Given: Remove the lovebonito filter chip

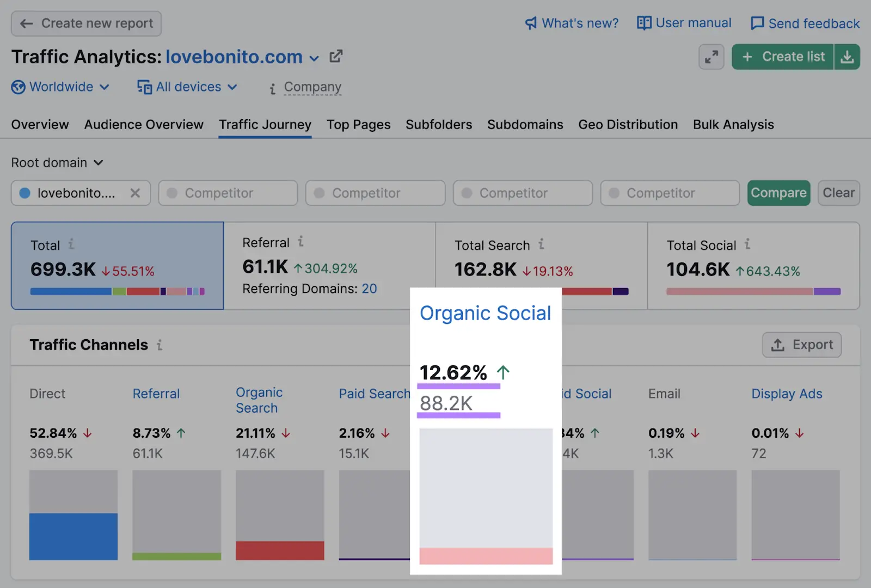Looking at the screenshot, I should click(x=136, y=193).
